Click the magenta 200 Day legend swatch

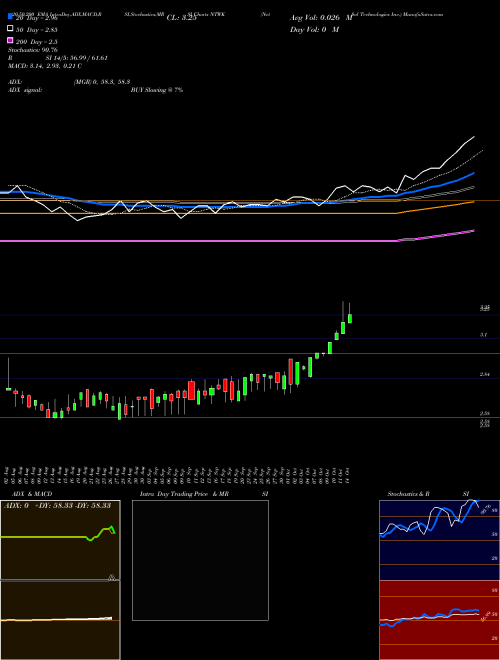(10, 40)
